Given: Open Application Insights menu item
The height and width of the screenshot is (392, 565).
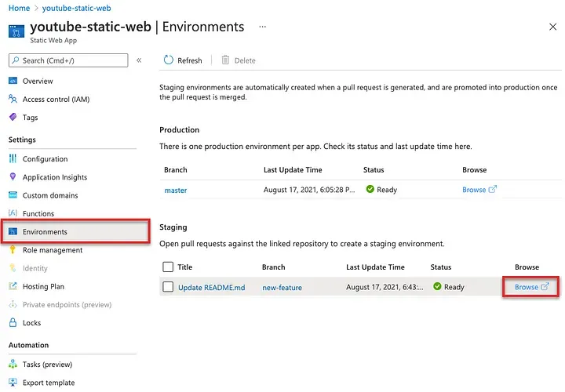Looking at the screenshot, I should point(55,177).
